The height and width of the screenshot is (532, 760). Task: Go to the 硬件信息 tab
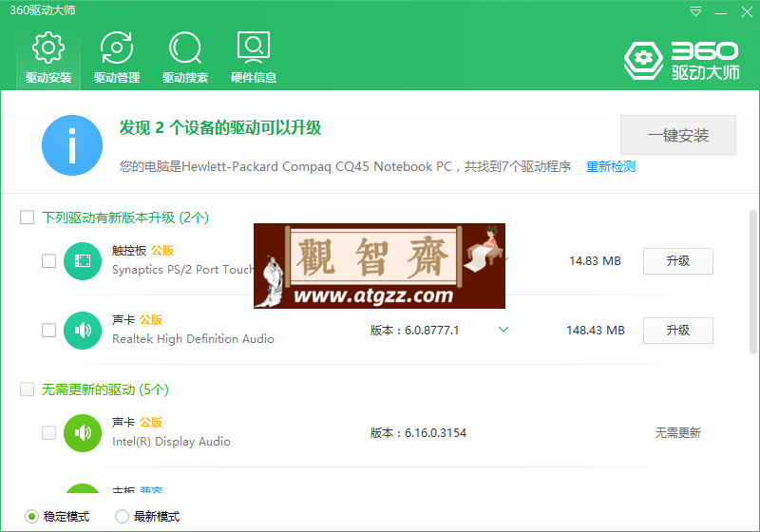pyautogui.click(x=254, y=58)
